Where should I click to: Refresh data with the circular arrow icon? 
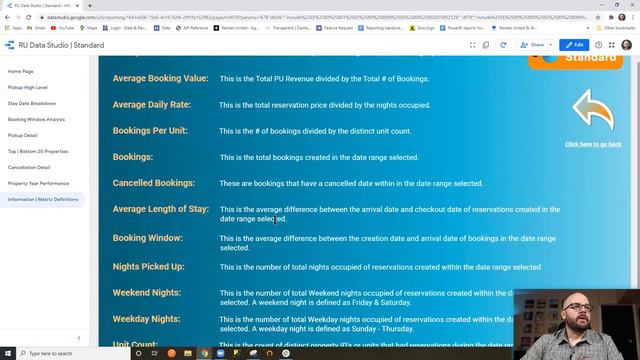click(503, 45)
